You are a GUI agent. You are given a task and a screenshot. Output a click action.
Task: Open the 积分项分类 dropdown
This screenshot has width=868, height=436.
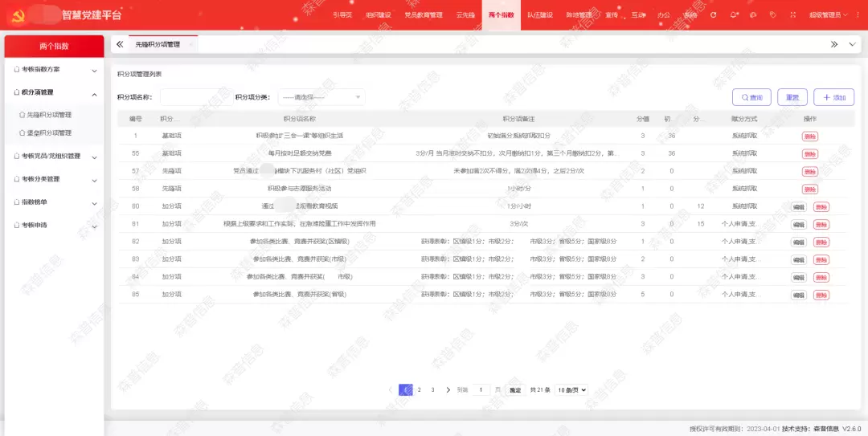(321, 97)
